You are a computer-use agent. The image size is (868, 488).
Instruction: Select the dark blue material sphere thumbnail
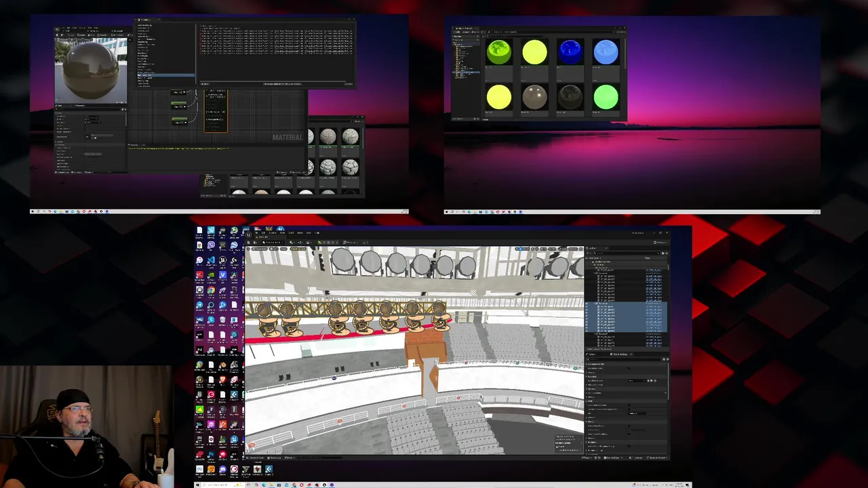click(x=570, y=52)
